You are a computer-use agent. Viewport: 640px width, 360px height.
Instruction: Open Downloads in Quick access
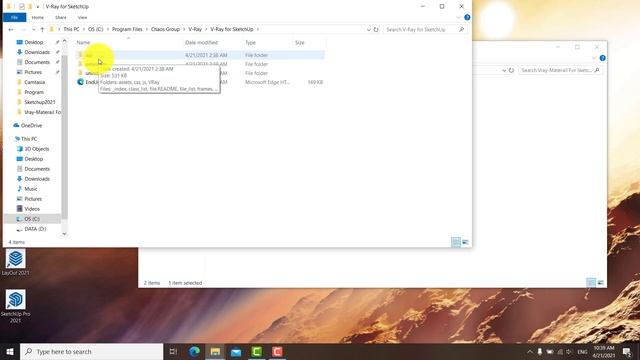[37, 52]
